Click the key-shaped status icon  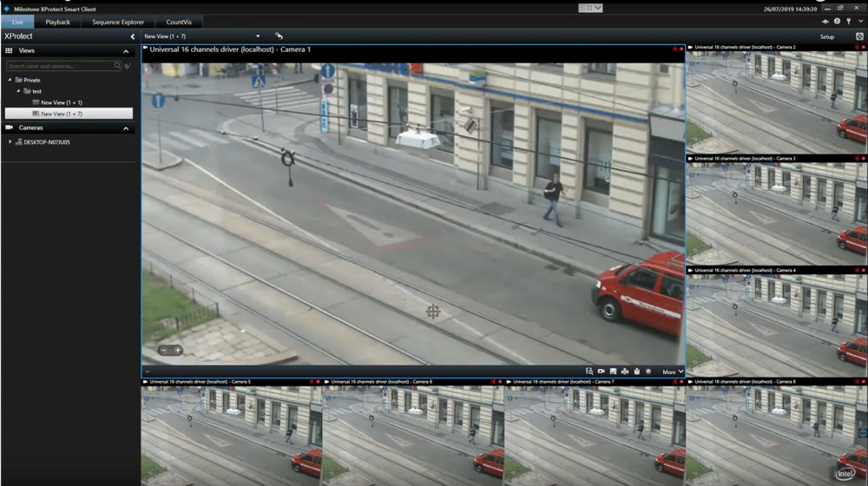849,22
